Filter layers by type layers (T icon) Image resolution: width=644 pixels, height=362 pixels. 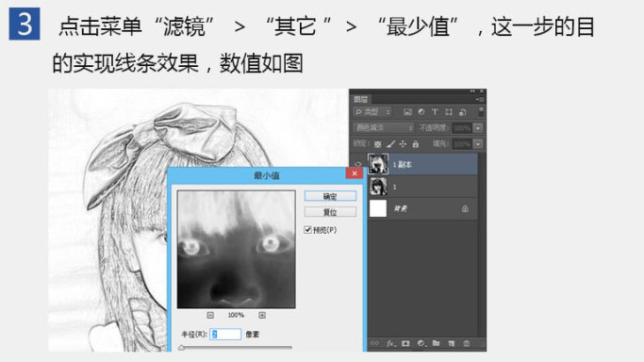point(435,111)
